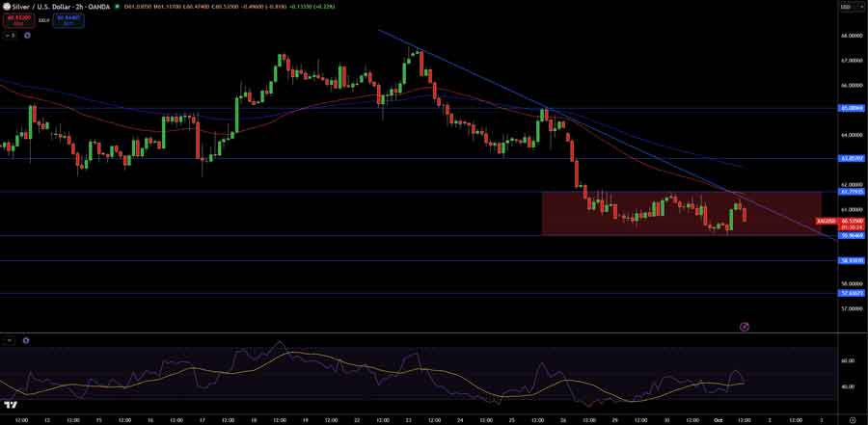Click the pane separator above oscillator

click(419, 333)
